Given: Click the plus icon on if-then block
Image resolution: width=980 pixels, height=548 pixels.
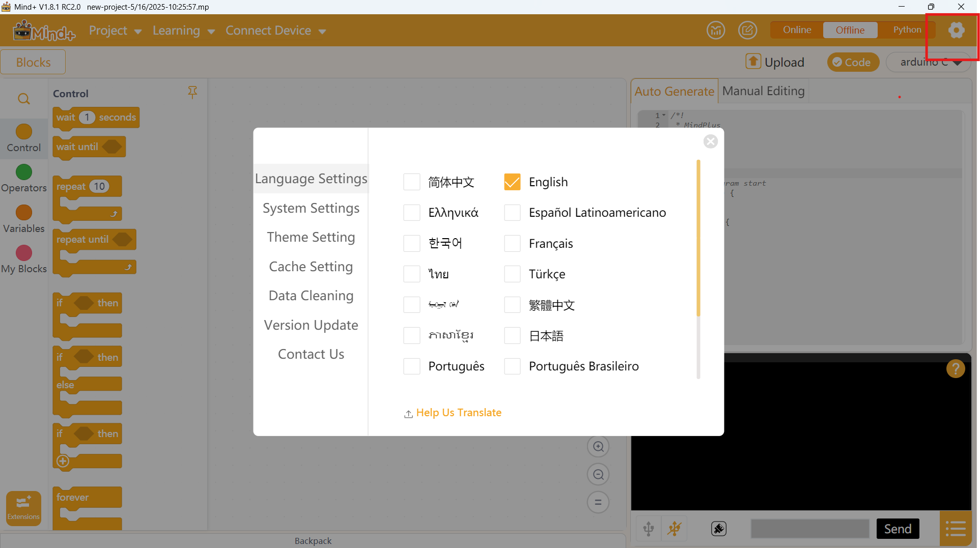Looking at the screenshot, I should point(63,461).
